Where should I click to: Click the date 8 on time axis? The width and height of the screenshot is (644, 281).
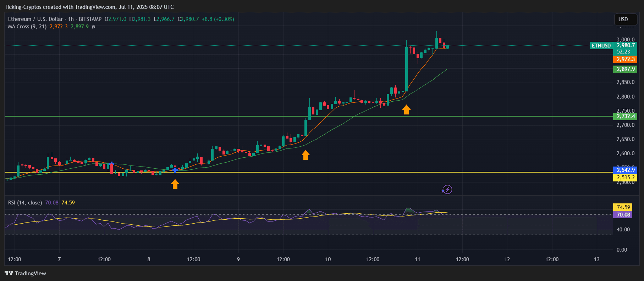(149, 259)
